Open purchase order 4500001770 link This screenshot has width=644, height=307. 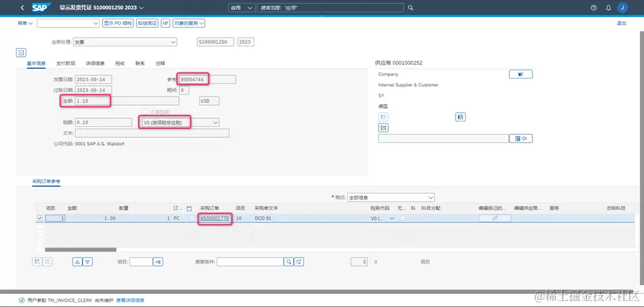pyautogui.click(x=215, y=219)
